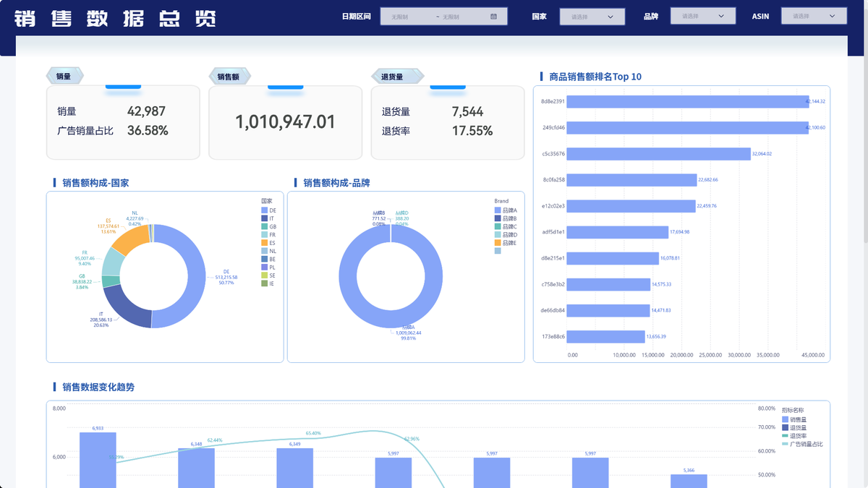Open the 国家 filter dropdown
Screen dimensions: 868x488
[592, 16]
